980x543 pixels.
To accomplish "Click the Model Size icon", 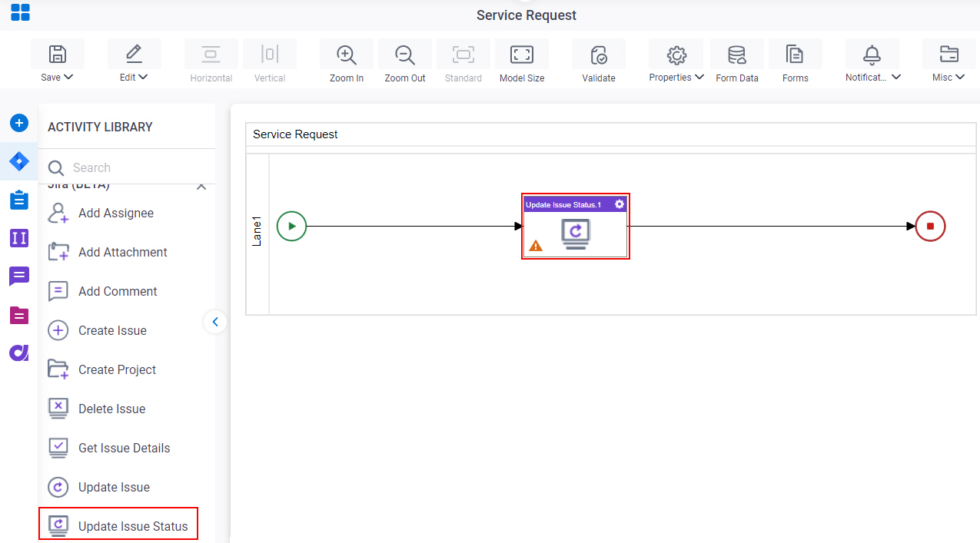I will [x=522, y=55].
